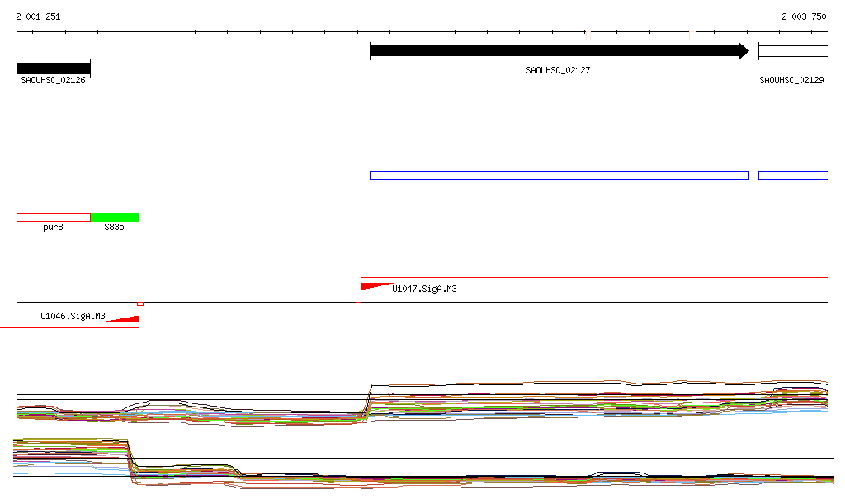Click the end coordinate 2 003 750
Viewport: 845px width, 504px height.
[x=804, y=16]
